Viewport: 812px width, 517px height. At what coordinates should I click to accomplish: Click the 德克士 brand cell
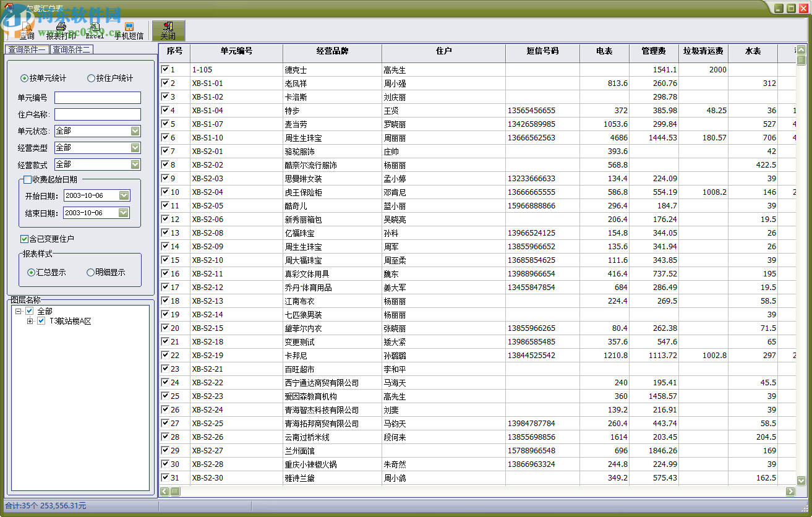333,70
